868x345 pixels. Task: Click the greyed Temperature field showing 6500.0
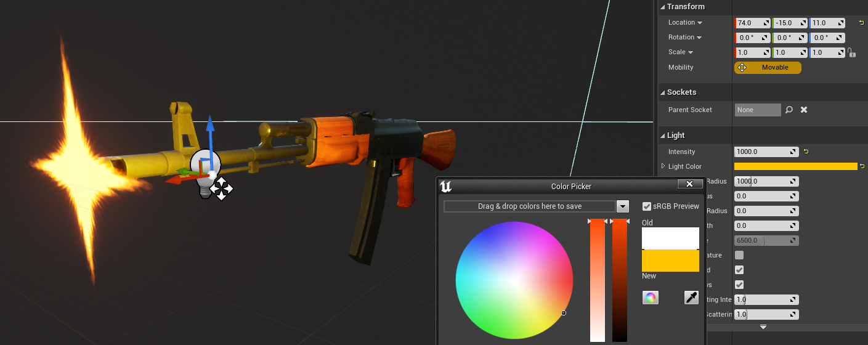tap(766, 240)
